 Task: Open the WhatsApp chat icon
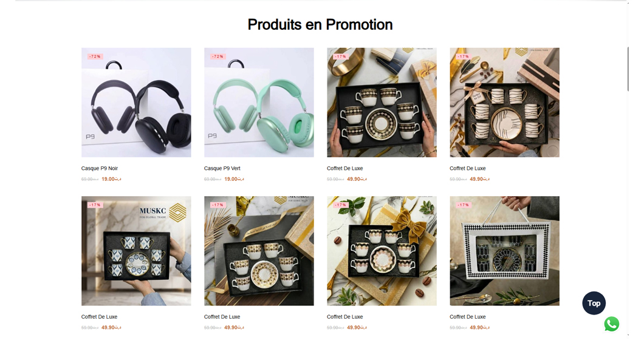(612, 324)
